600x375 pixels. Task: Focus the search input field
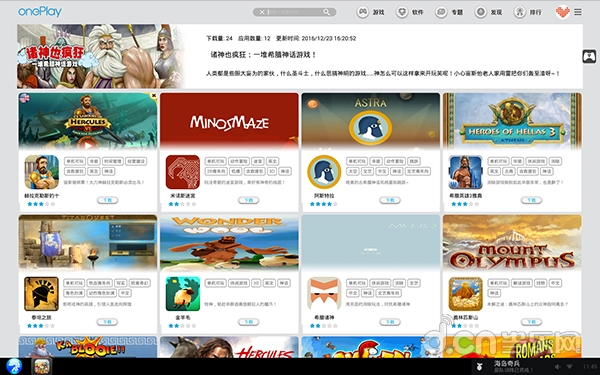click(295, 12)
